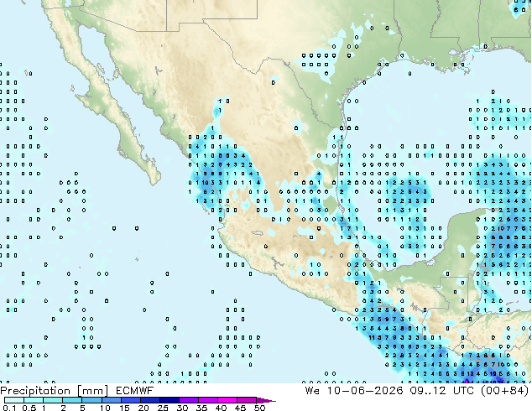The height and width of the screenshot is (411, 532).
Task: Click the '(00+84)' forecast hour text
Action: tap(505, 391)
